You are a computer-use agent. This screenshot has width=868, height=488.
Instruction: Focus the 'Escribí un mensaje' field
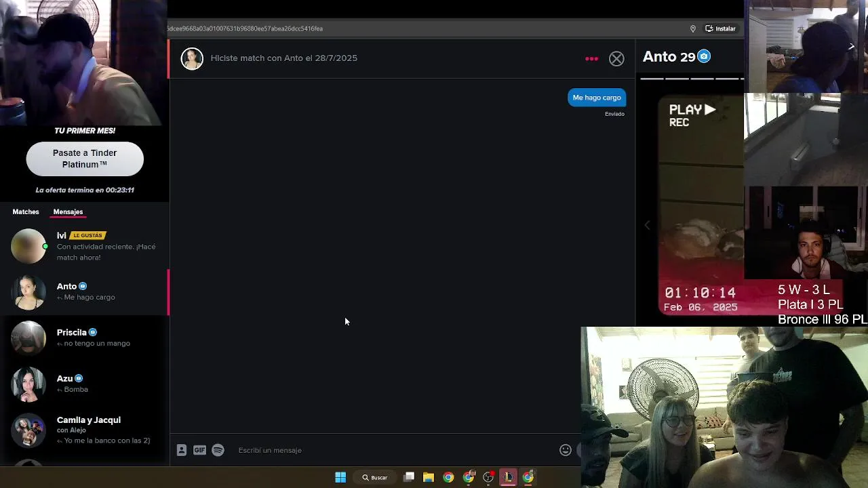(x=393, y=450)
